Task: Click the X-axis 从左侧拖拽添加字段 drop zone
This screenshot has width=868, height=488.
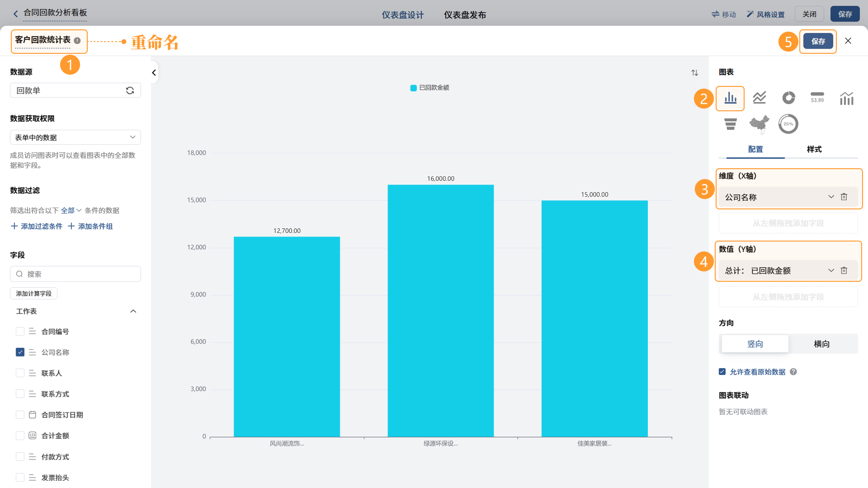Action: [788, 223]
